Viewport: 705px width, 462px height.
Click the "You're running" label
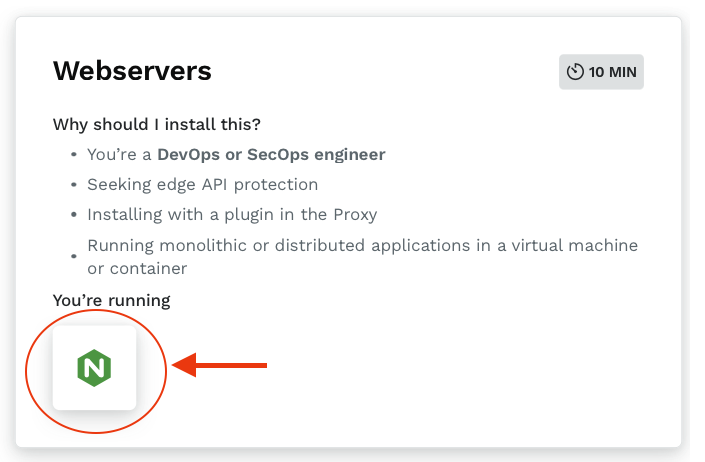click(x=111, y=300)
